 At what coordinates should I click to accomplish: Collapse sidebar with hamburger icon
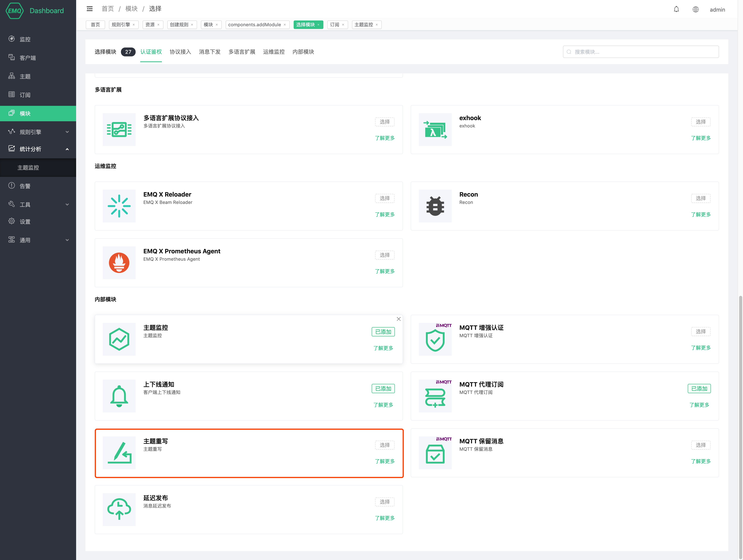point(89,9)
